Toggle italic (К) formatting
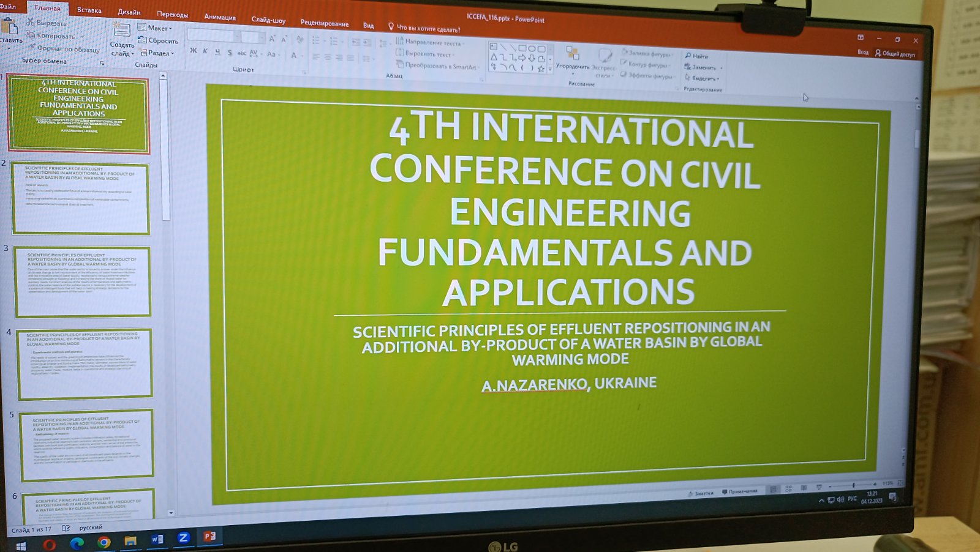The image size is (980, 552). click(205, 51)
